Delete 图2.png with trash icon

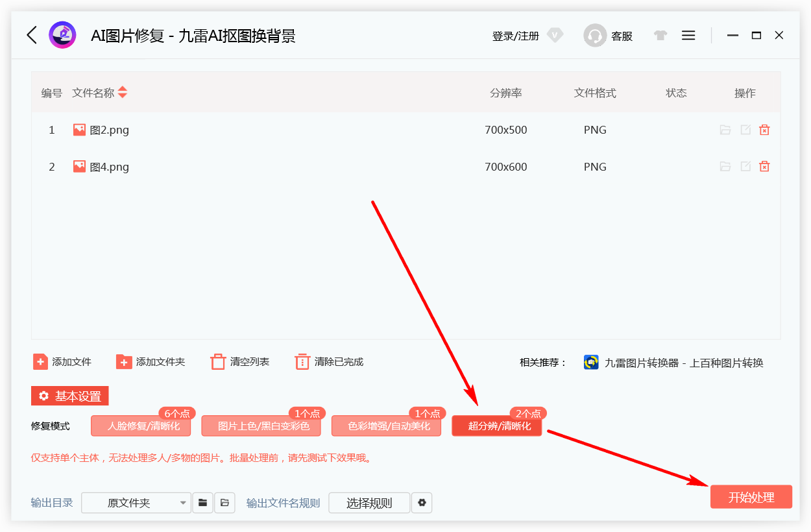[x=765, y=130]
